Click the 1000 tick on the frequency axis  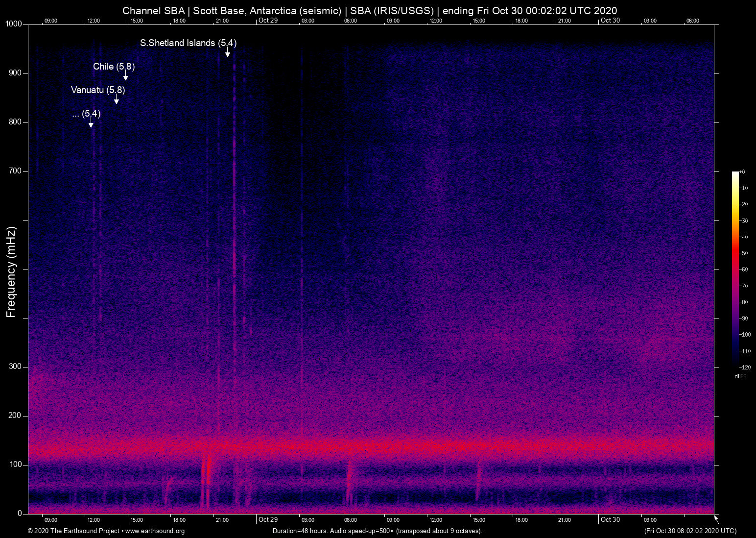click(14, 24)
